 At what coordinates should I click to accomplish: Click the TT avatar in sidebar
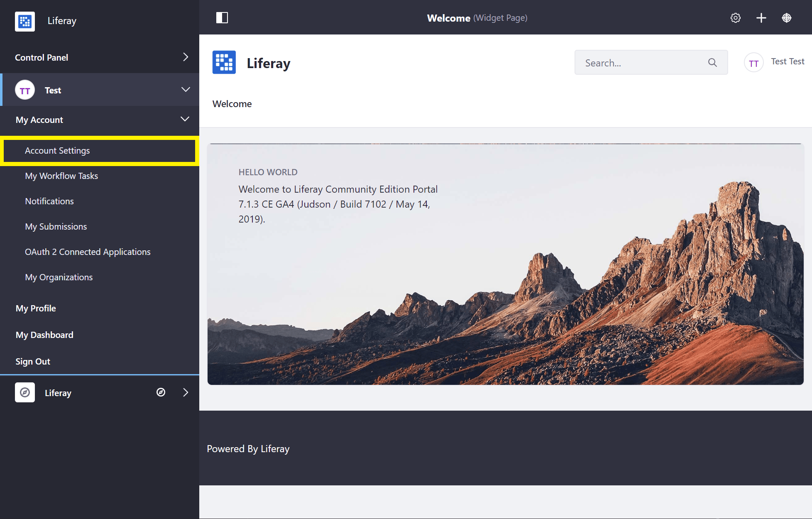pyautogui.click(x=25, y=90)
